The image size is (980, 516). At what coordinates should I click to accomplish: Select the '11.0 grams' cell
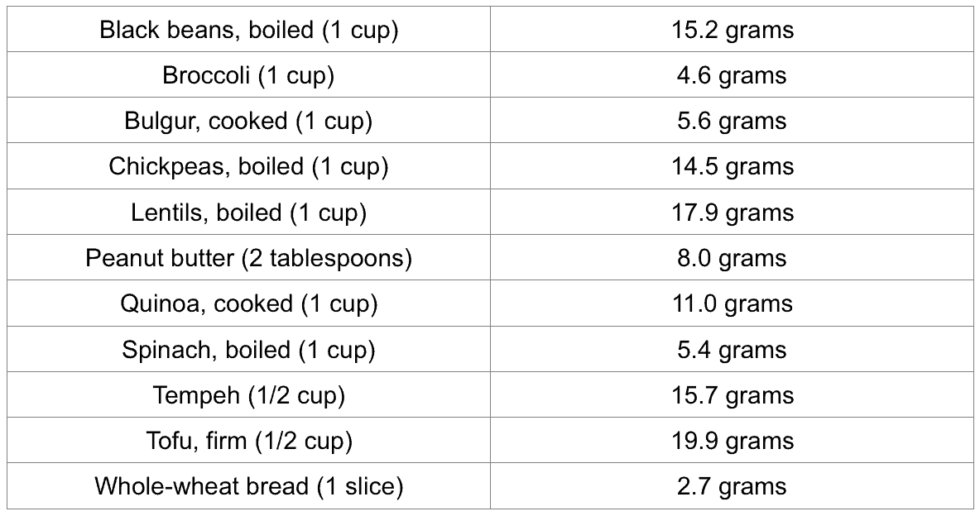[732, 303]
